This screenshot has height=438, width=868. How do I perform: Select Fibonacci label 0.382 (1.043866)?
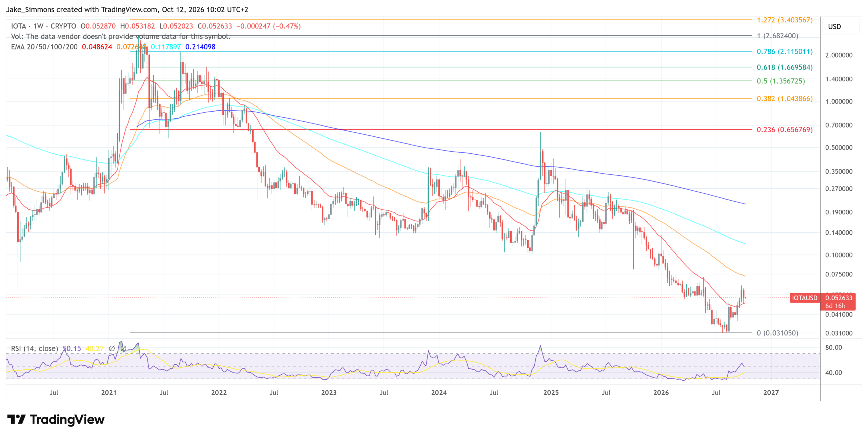click(785, 99)
